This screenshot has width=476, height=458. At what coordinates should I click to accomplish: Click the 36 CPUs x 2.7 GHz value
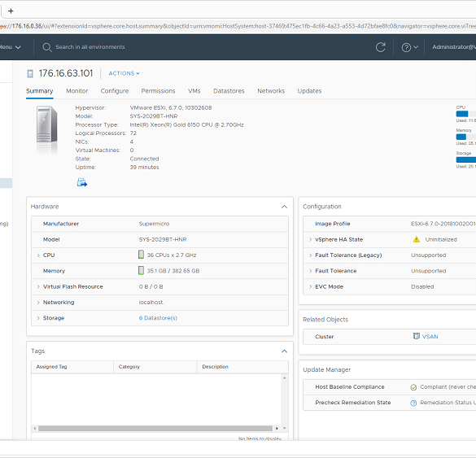tap(172, 255)
